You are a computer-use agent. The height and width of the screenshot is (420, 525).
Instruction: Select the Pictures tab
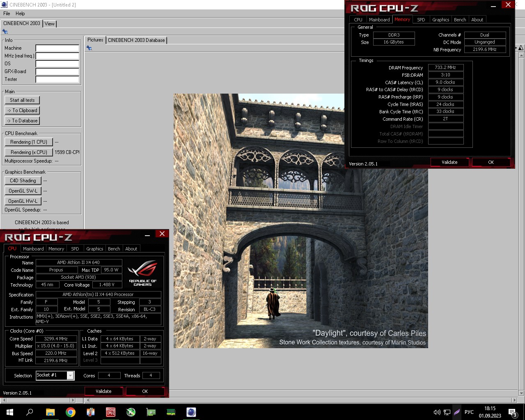tap(95, 40)
